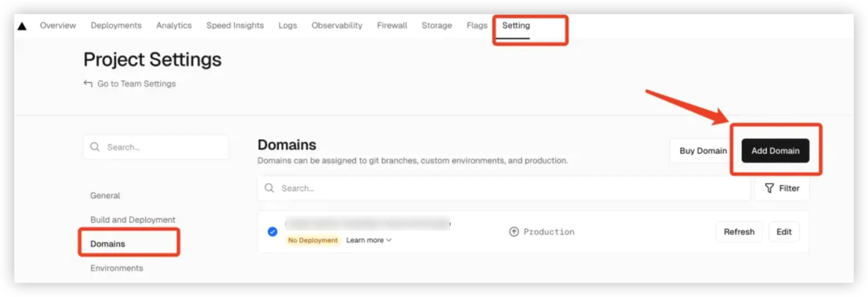This screenshot has height=297, width=868.
Task: Go to the Storage tab
Action: click(x=436, y=26)
